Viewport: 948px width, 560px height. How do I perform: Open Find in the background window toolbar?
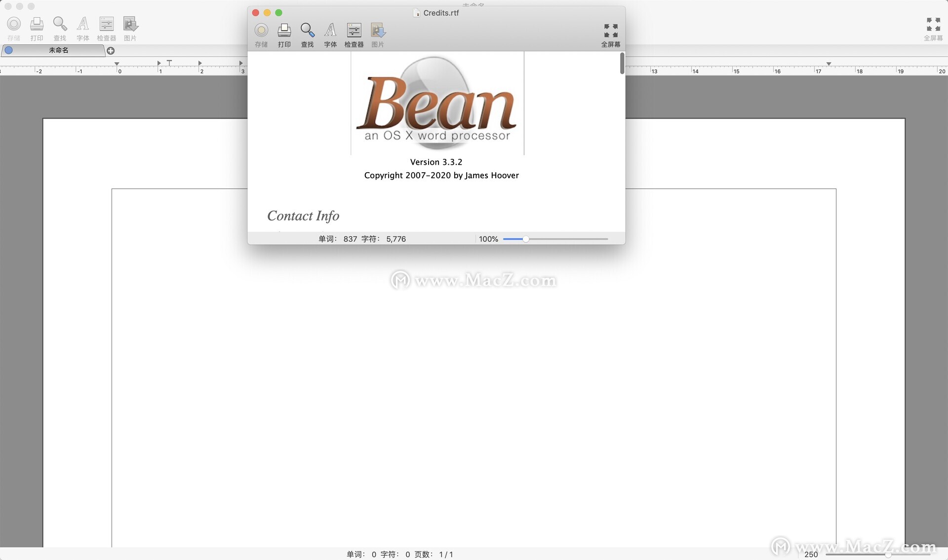(60, 24)
